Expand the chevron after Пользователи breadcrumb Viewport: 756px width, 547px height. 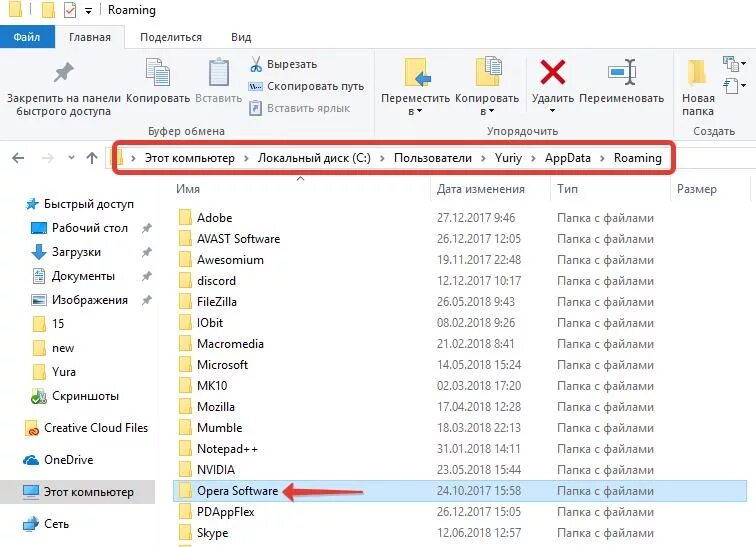pos(483,158)
